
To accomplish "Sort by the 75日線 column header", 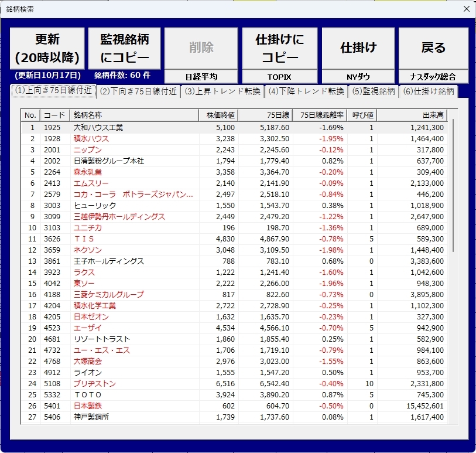I will [x=265, y=115].
